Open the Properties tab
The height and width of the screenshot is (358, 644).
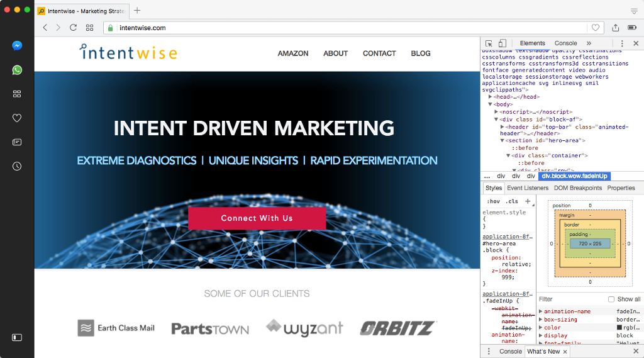pos(621,188)
